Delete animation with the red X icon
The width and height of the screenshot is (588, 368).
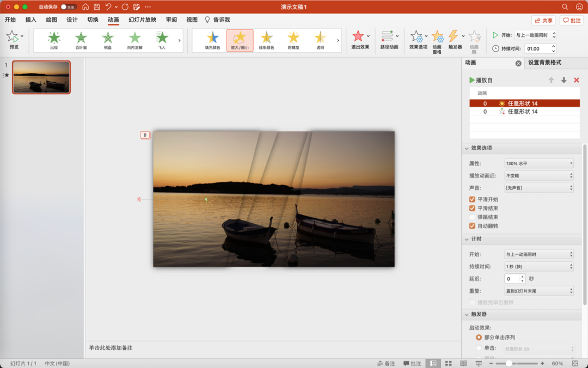click(577, 80)
